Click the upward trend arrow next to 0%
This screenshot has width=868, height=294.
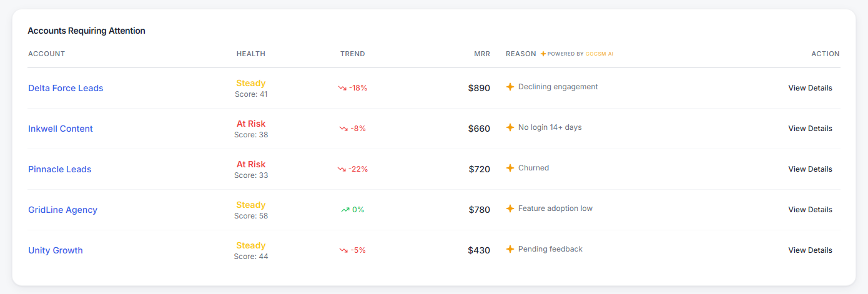345,210
